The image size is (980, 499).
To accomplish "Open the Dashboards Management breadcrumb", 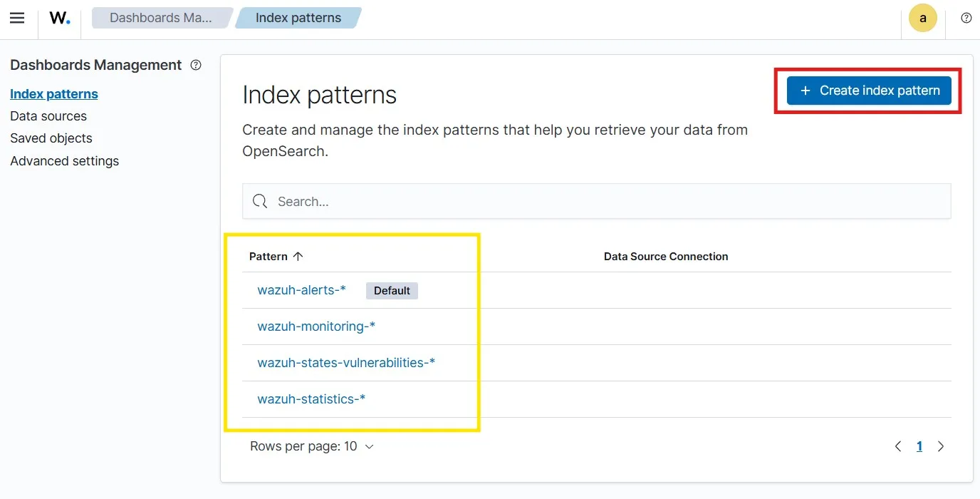I will coord(161,18).
